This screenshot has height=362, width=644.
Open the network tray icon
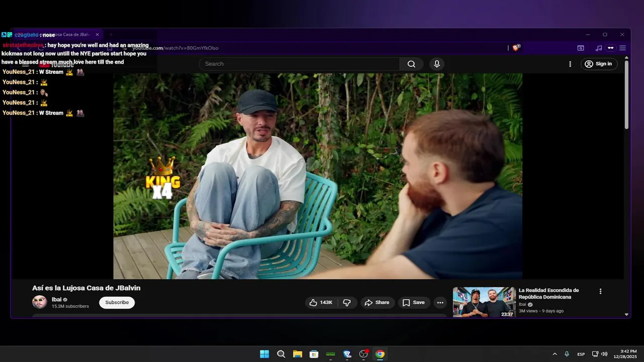tap(595, 354)
